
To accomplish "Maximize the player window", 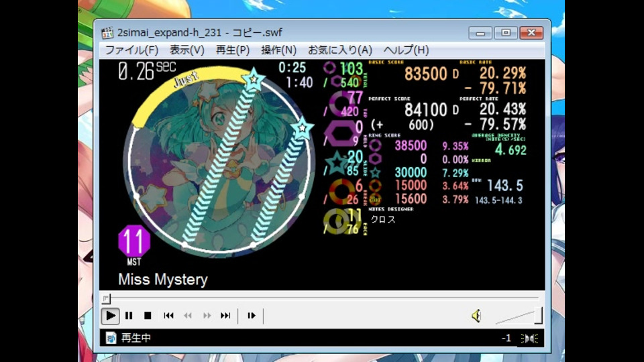I will click(506, 33).
